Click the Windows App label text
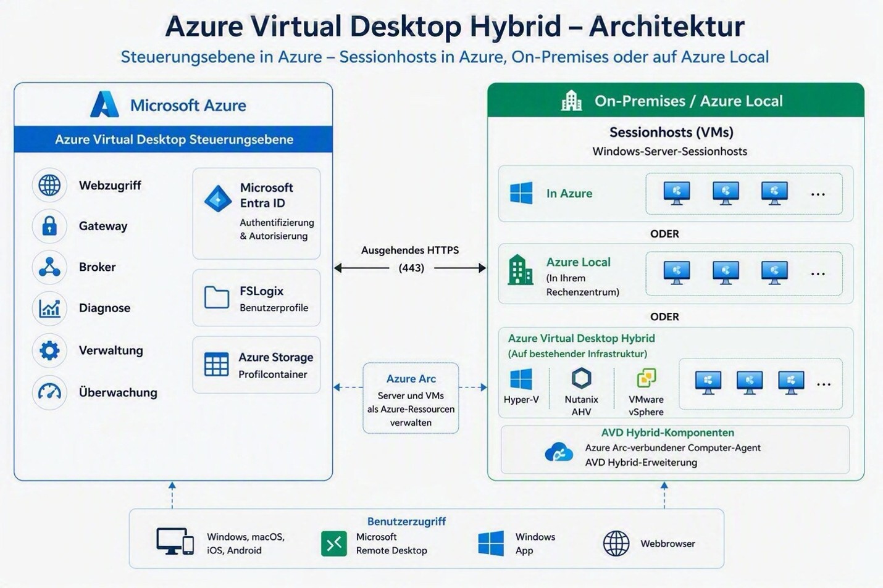 (535, 544)
